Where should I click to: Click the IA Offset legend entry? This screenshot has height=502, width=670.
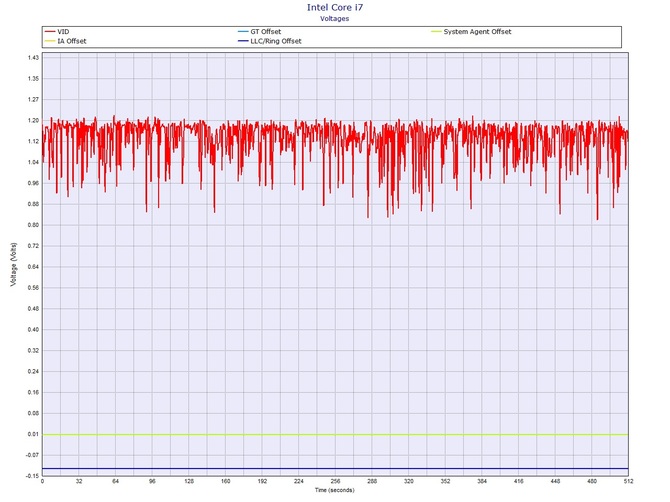[65, 41]
